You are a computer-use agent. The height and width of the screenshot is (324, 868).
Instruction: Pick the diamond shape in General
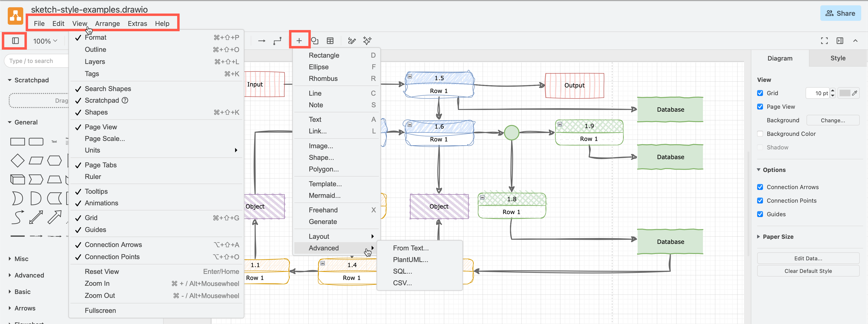pyautogui.click(x=17, y=161)
